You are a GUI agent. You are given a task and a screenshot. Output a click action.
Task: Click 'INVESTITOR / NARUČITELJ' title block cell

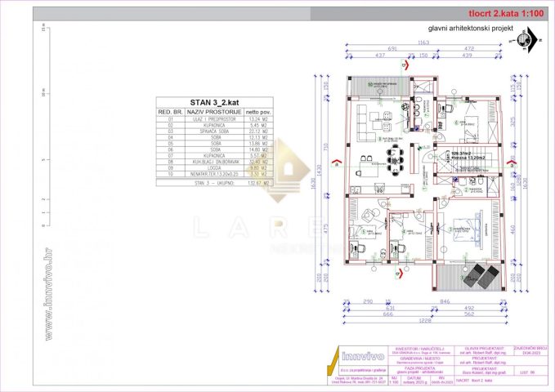420,349
